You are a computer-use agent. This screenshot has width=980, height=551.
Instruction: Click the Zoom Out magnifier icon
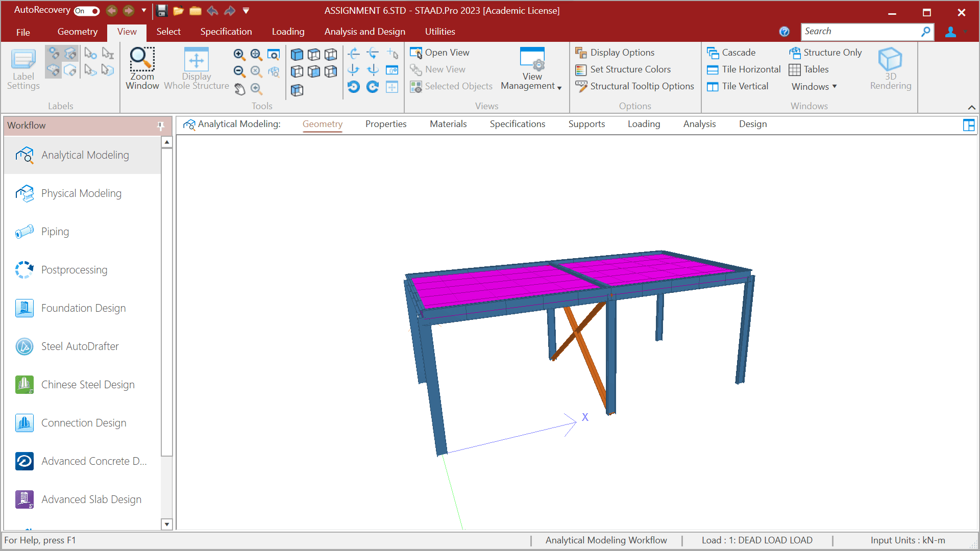coord(239,71)
